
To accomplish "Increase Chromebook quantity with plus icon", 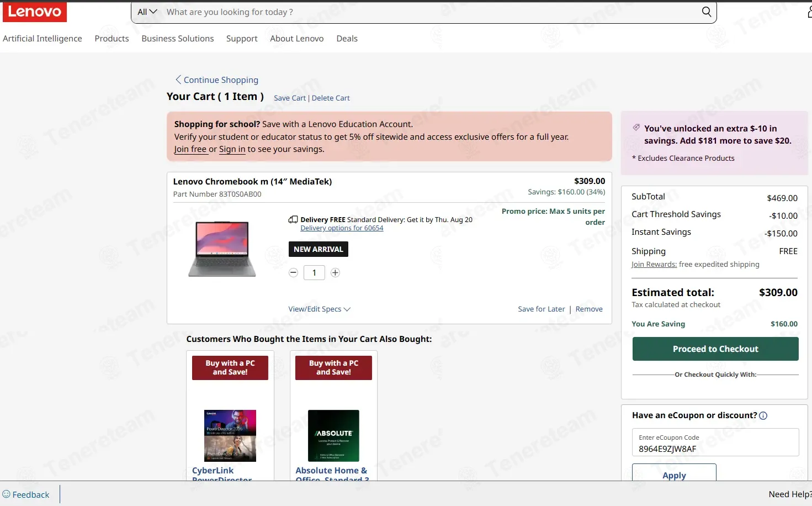I will click(x=335, y=272).
